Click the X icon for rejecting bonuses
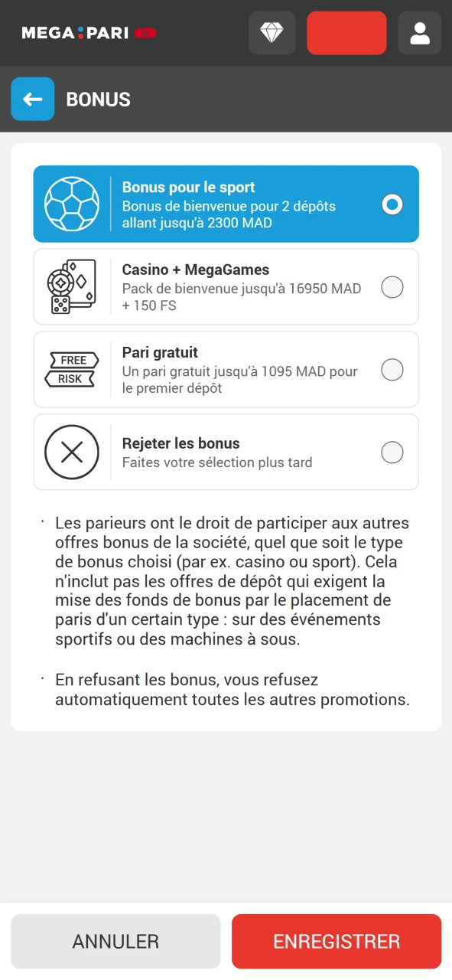Image resolution: width=452 pixels, height=980 pixels. coord(72,452)
